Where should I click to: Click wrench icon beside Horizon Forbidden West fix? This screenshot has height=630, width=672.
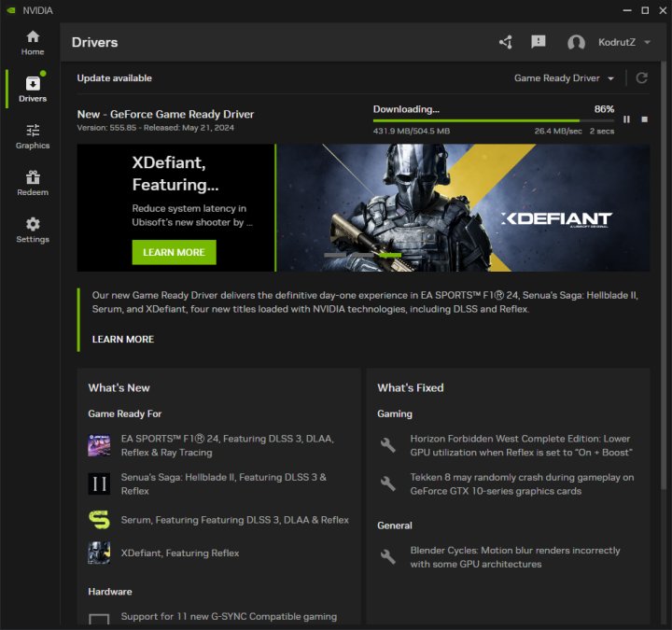[x=388, y=445]
